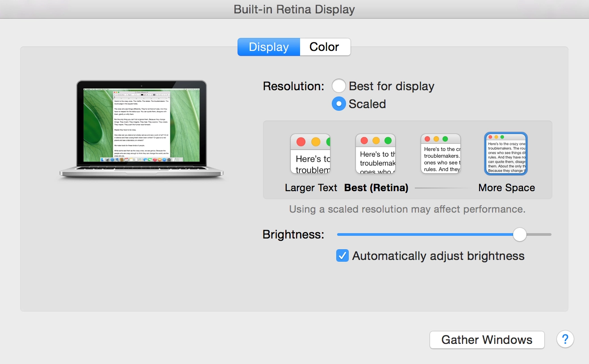The image size is (589, 364).
Task: Click the "Best (Retina)" label
Action: pos(376,188)
